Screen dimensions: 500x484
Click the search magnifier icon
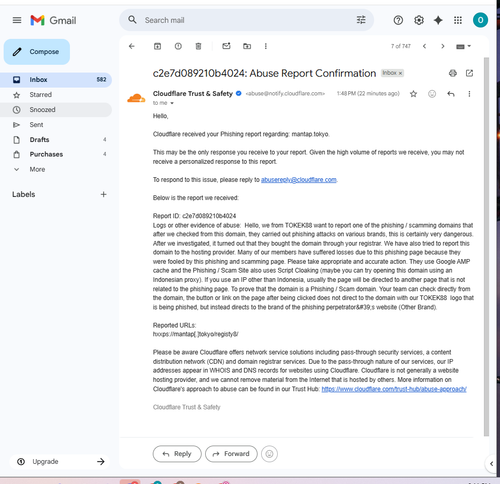132,20
